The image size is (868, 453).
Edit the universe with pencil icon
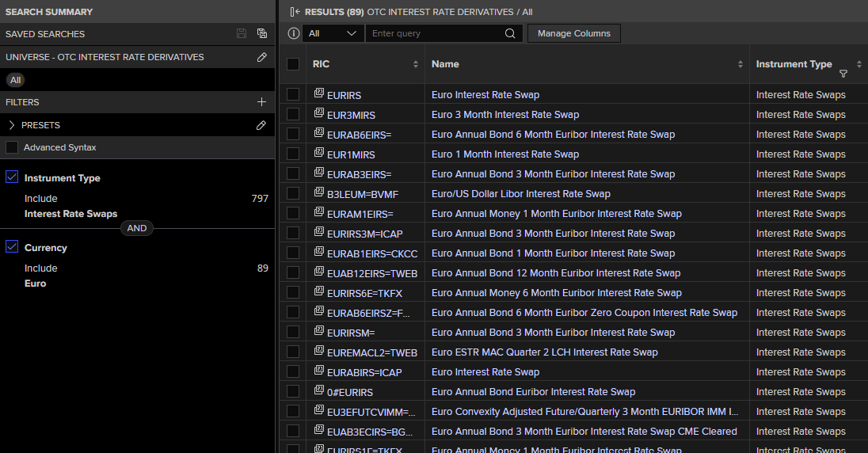tap(262, 57)
